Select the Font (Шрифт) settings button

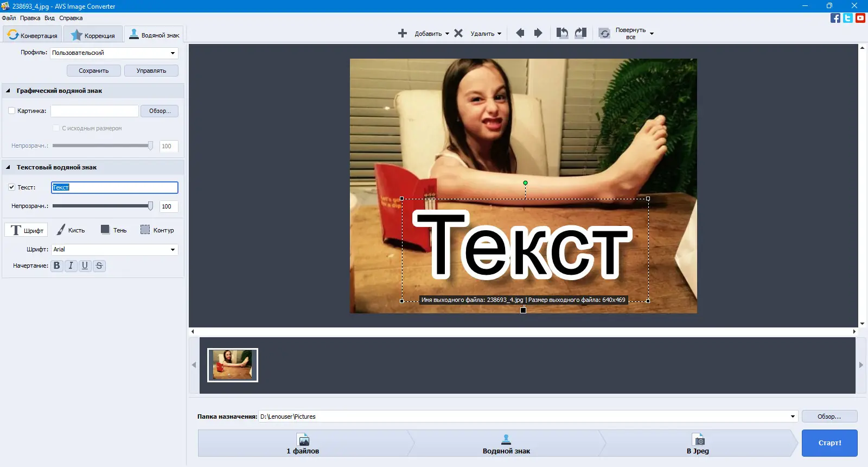click(27, 230)
